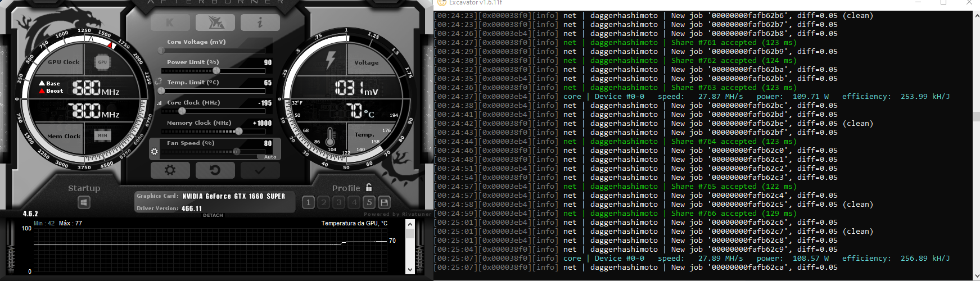
Task: Open the information (i) button
Action: coord(260,22)
